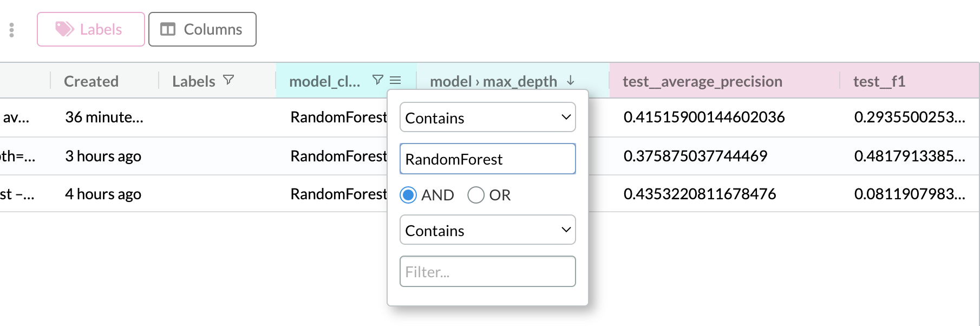Select the row created 3 hours ago

tap(103, 156)
